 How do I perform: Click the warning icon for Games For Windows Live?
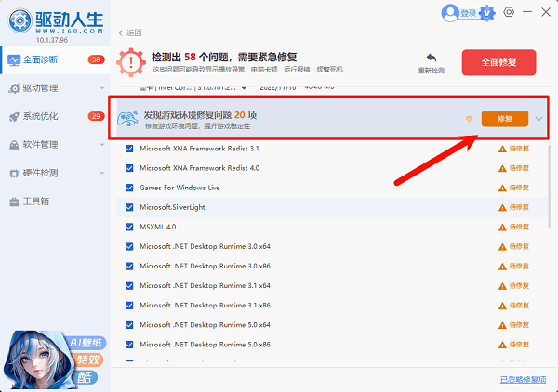coord(503,187)
